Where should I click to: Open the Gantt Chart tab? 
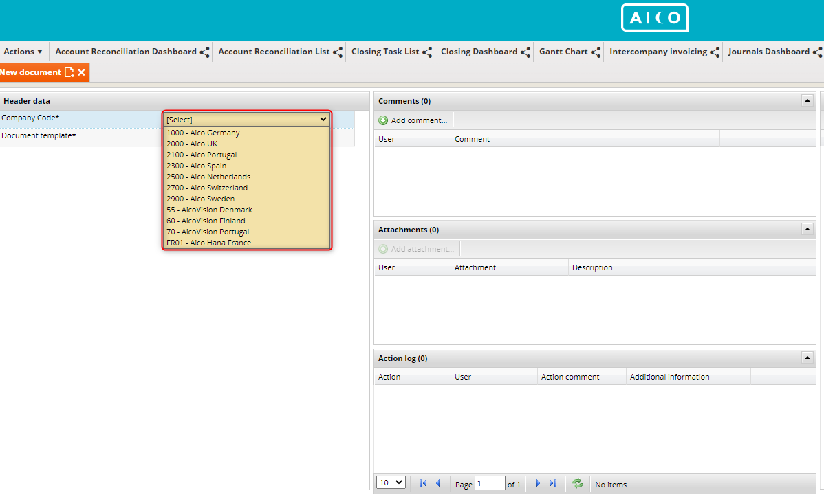tap(563, 52)
